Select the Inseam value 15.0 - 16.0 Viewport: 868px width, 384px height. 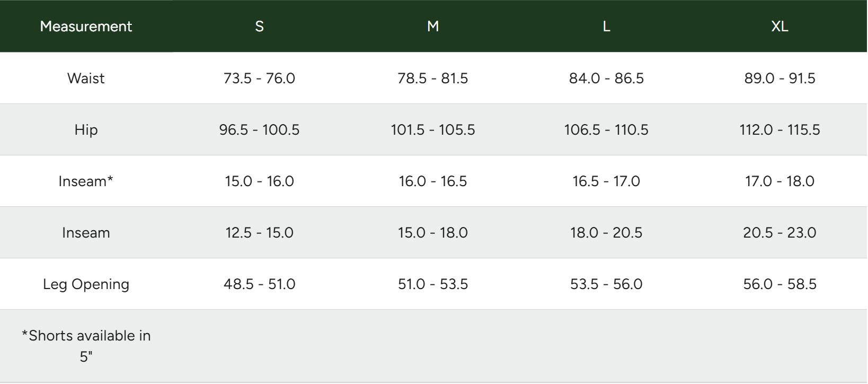(x=259, y=181)
